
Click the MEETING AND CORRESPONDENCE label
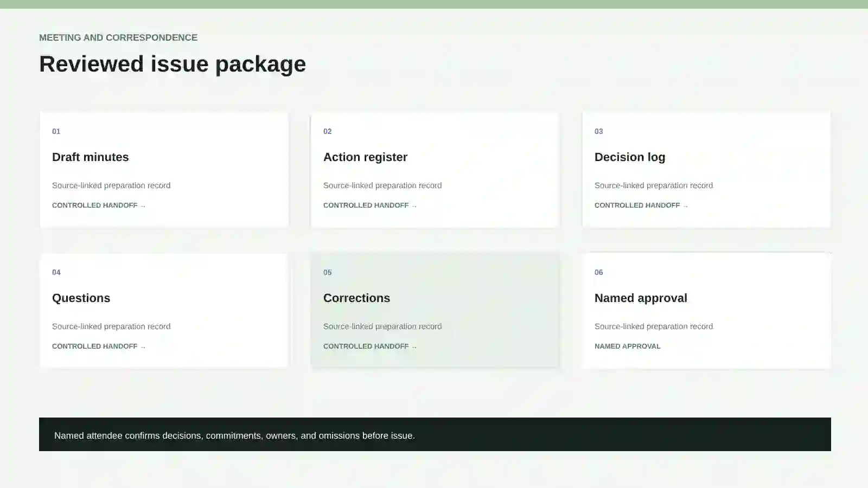tap(118, 37)
